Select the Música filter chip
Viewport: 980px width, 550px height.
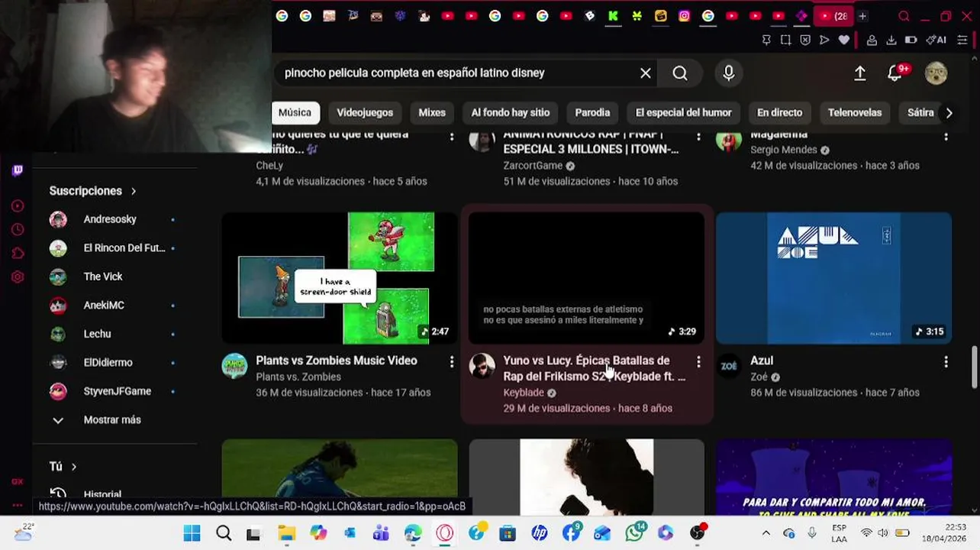coord(295,112)
